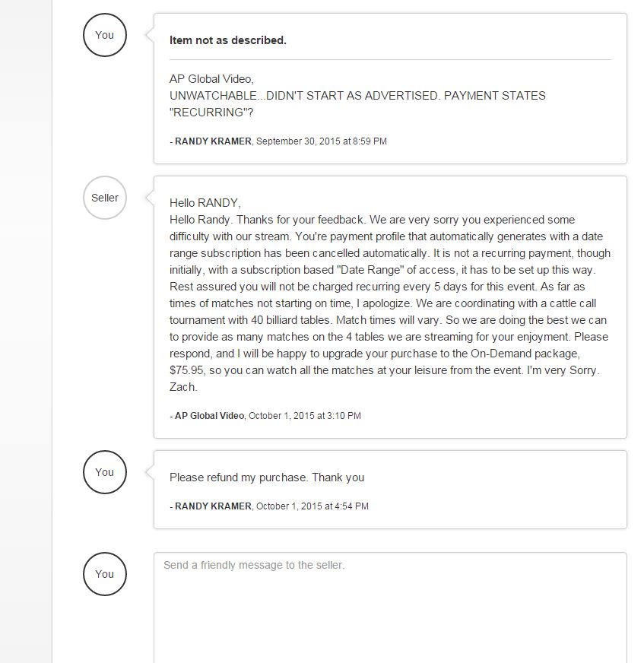Click the Seller avatar circle
This screenshot has height=663, width=644.
(104, 198)
